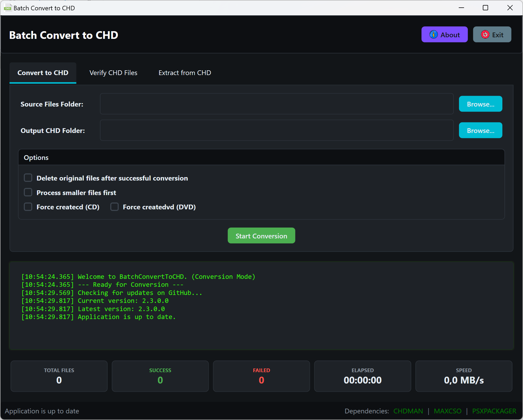Click the SUCCESS counter card
523x420 pixels.
tap(160, 376)
